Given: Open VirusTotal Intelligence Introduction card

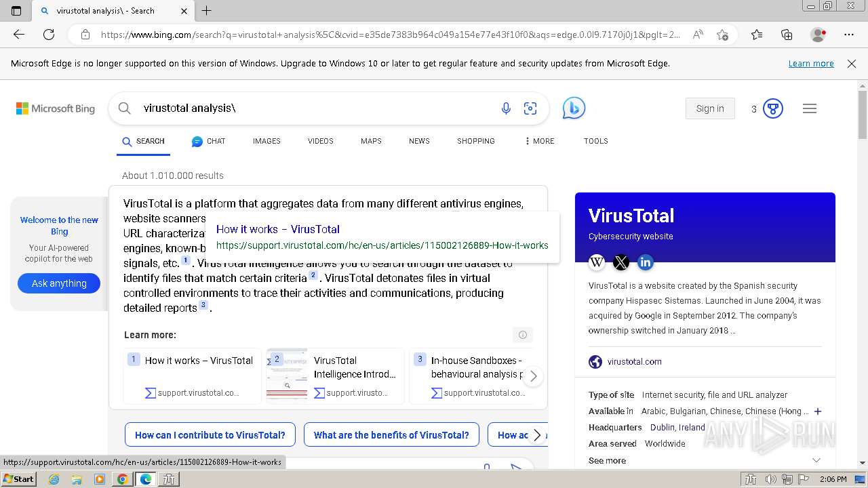Looking at the screenshot, I should click(x=335, y=376).
